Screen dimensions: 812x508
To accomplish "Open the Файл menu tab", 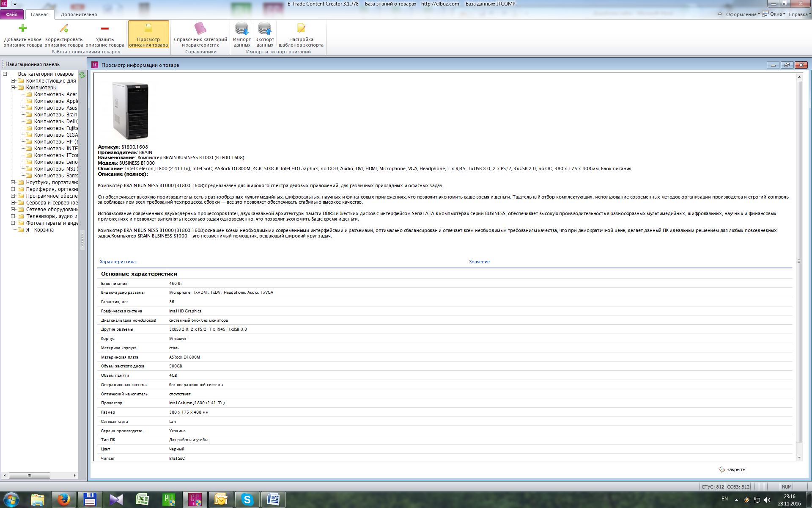I will click(12, 14).
